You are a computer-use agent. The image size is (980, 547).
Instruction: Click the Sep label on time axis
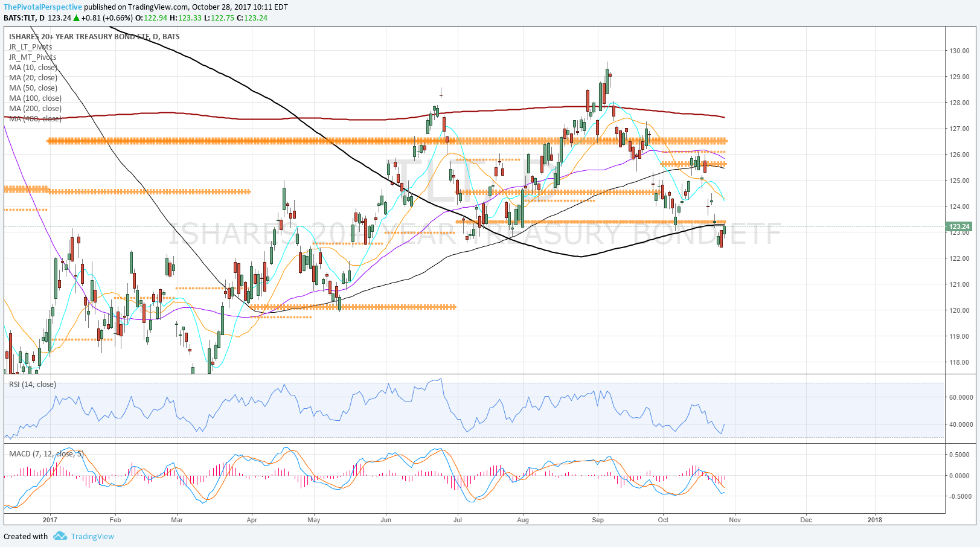pyautogui.click(x=598, y=520)
